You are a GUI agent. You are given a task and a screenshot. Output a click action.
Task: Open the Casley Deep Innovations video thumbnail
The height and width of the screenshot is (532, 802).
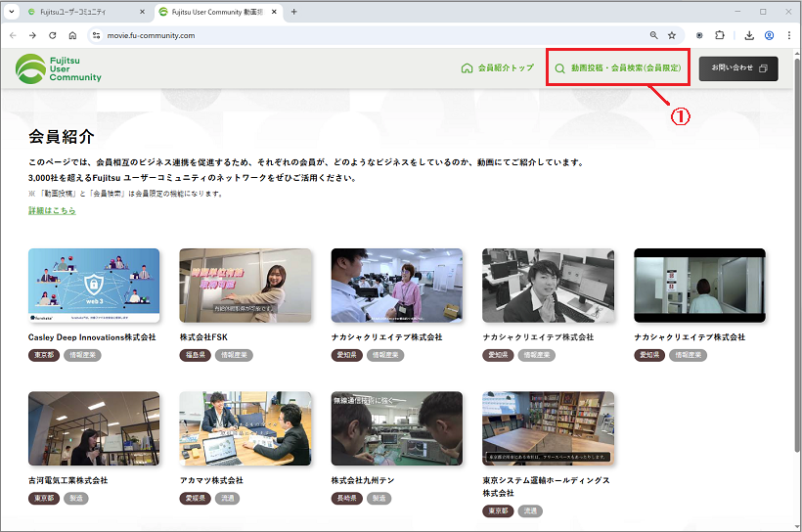click(94, 286)
